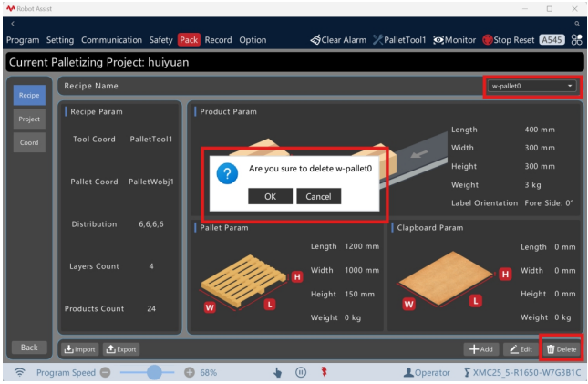Adjust the Program Speed slider handle
This screenshot has width=588, height=384.
coord(154,372)
